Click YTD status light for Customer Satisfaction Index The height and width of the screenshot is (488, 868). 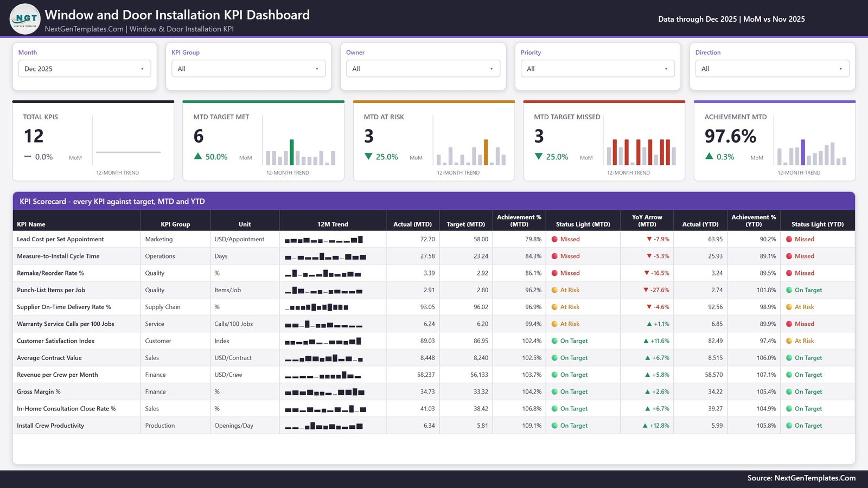[789, 341]
